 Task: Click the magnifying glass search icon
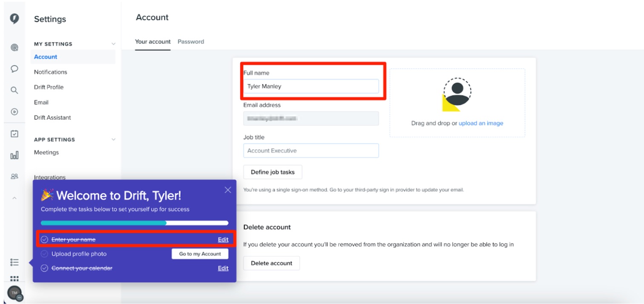coord(14,90)
